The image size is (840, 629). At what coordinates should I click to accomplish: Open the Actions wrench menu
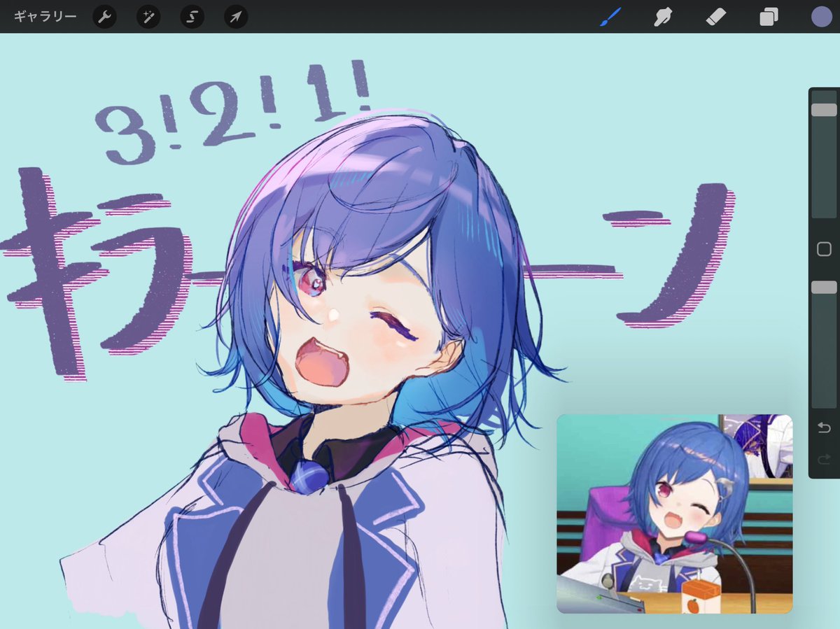click(104, 17)
